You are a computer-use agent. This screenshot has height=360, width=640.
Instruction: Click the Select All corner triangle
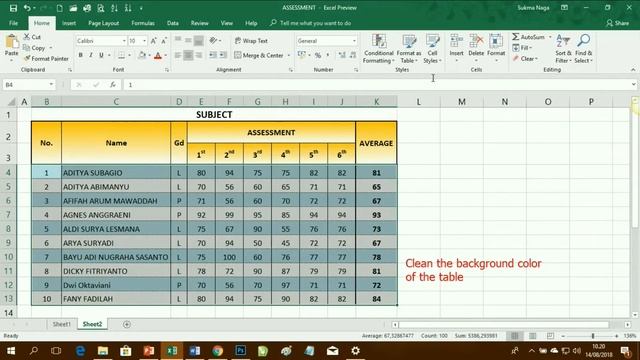(11, 102)
